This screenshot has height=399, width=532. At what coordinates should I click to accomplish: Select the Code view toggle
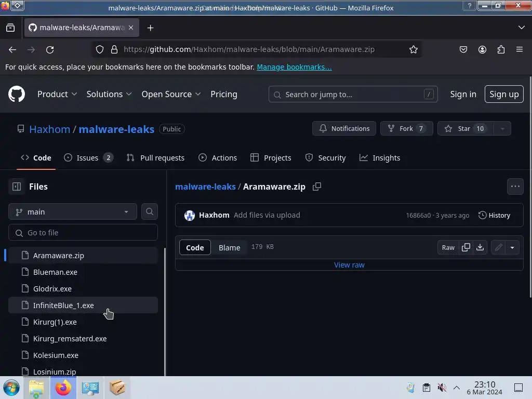(195, 248)
